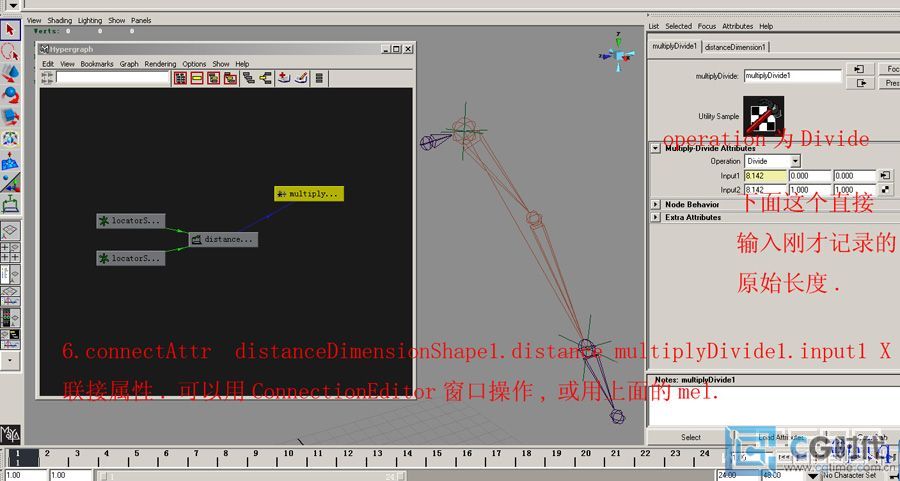Open the Operation dropdown showing Divide

[x=773, y=161]
